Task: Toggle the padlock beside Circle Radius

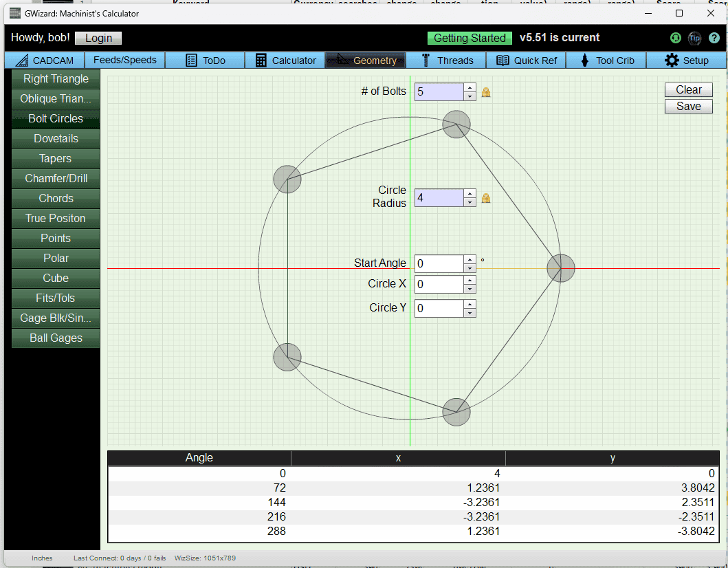Action: pyautogui.click(x=486, y=197)
